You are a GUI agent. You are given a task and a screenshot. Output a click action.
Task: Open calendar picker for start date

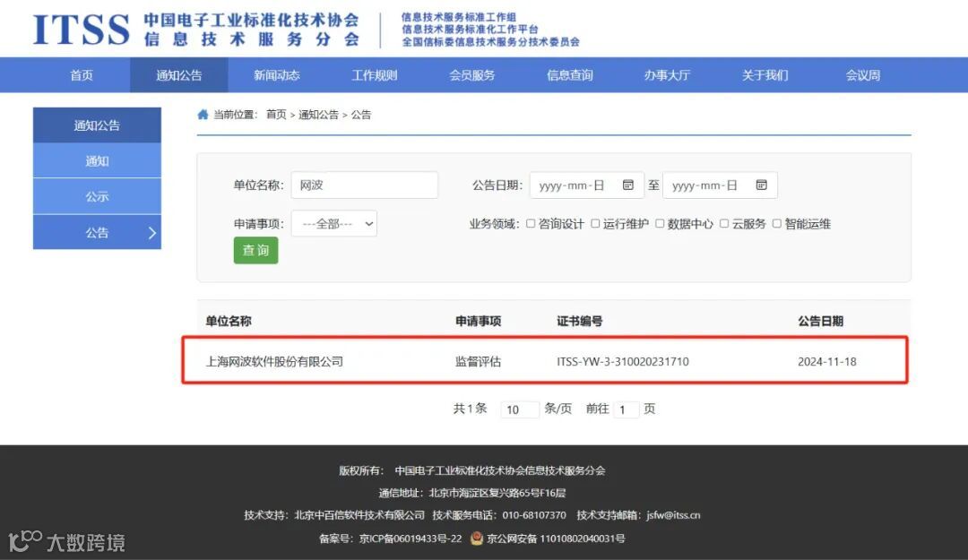coord(627,185)
